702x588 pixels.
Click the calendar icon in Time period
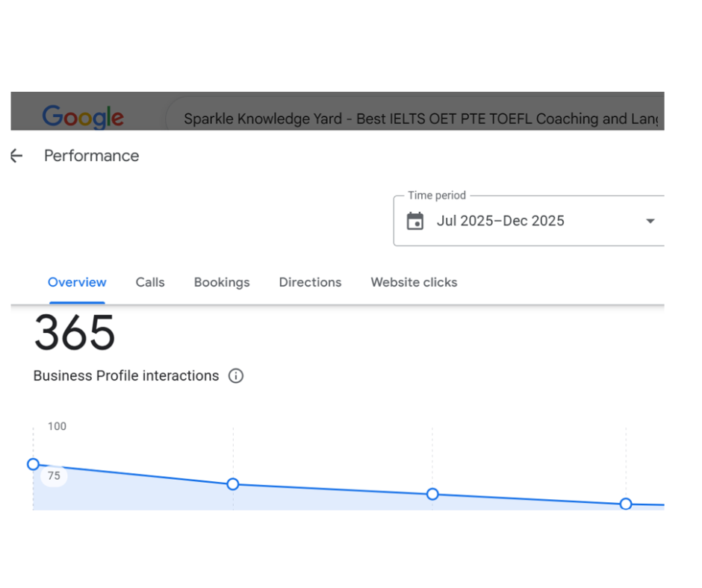(414, 221)
